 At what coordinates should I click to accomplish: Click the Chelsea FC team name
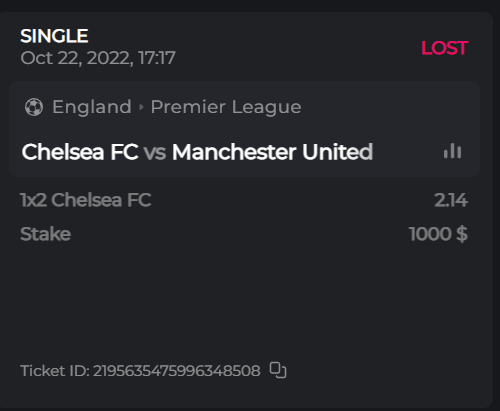tap(80, 152)
